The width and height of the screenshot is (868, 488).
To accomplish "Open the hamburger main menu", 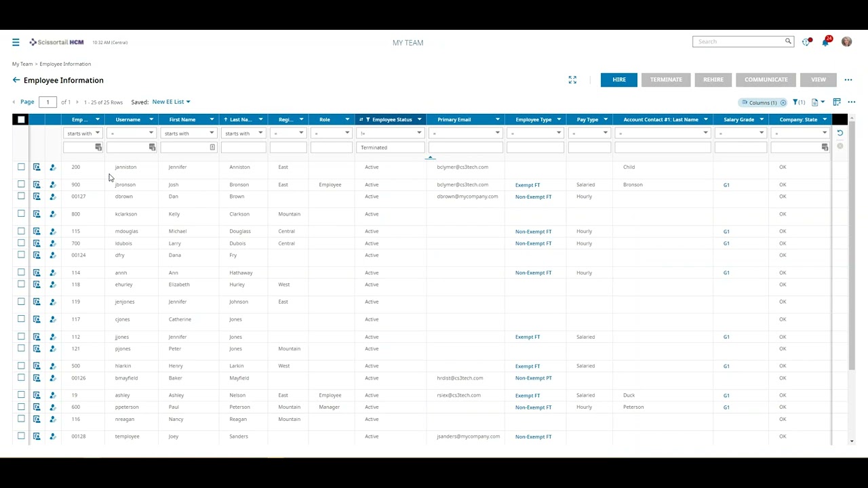I will pyautogui.click(x=16, y=42).
